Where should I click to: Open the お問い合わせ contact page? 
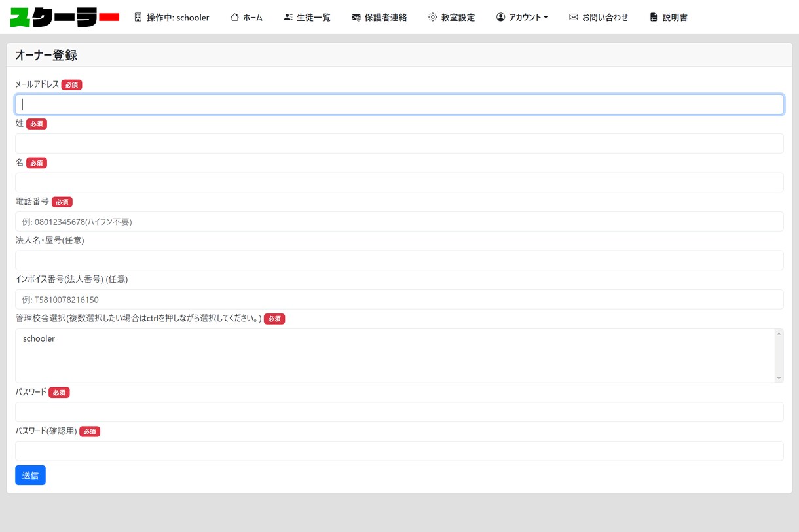click(x=599, y=17)
